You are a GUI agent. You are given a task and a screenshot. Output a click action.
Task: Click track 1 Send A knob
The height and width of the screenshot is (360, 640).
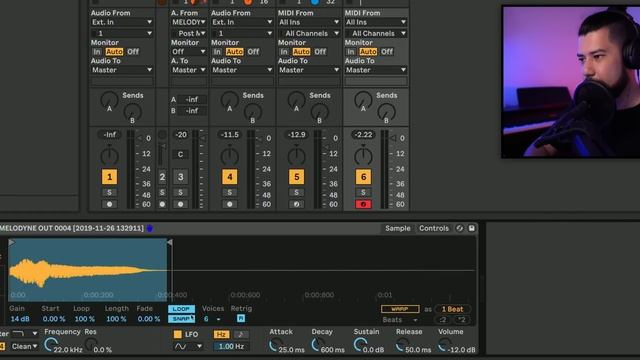click(x=109, y=100)
